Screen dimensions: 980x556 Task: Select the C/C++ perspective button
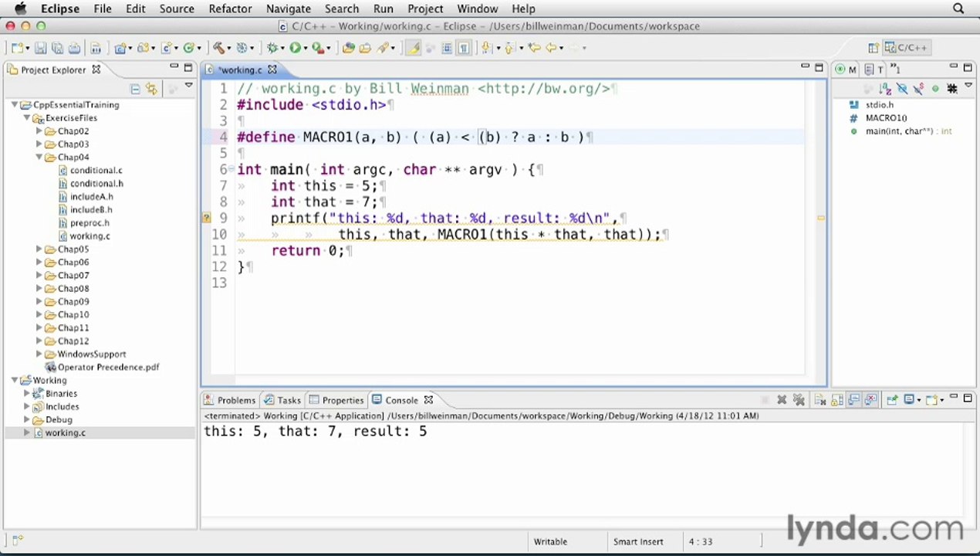click(x=906, y=48)
